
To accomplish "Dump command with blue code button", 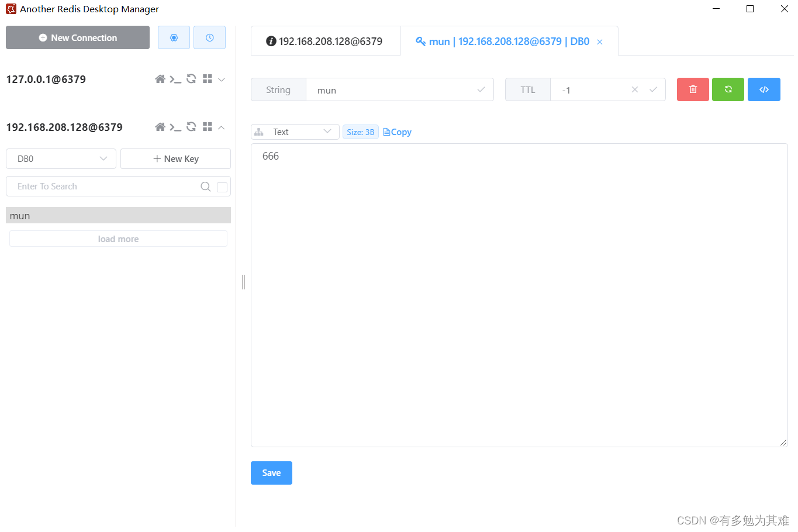I will (x=764, y=89).
